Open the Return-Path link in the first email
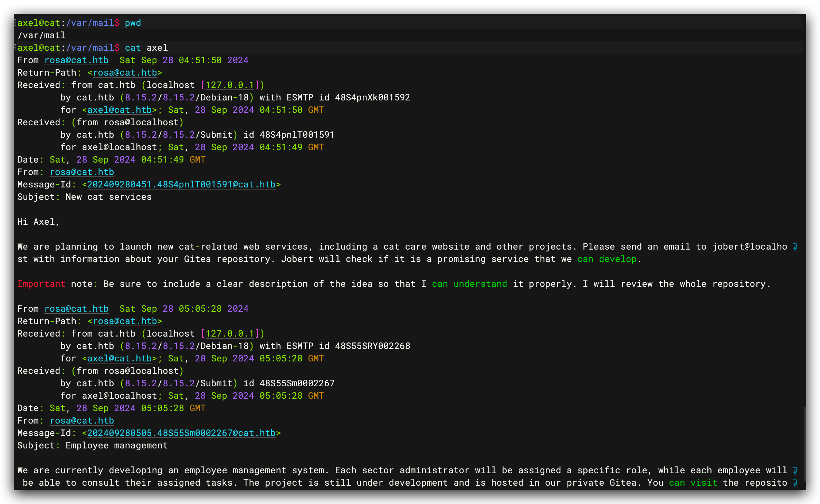820x504 pixels. pyautogui.click(x=125, y=73)
